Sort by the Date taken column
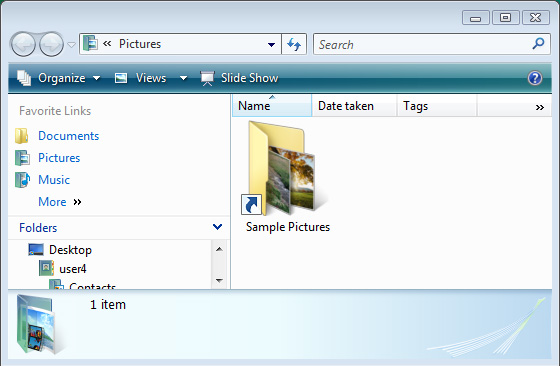The height and width of the screenshot is (366, 560). coord(354,106)
